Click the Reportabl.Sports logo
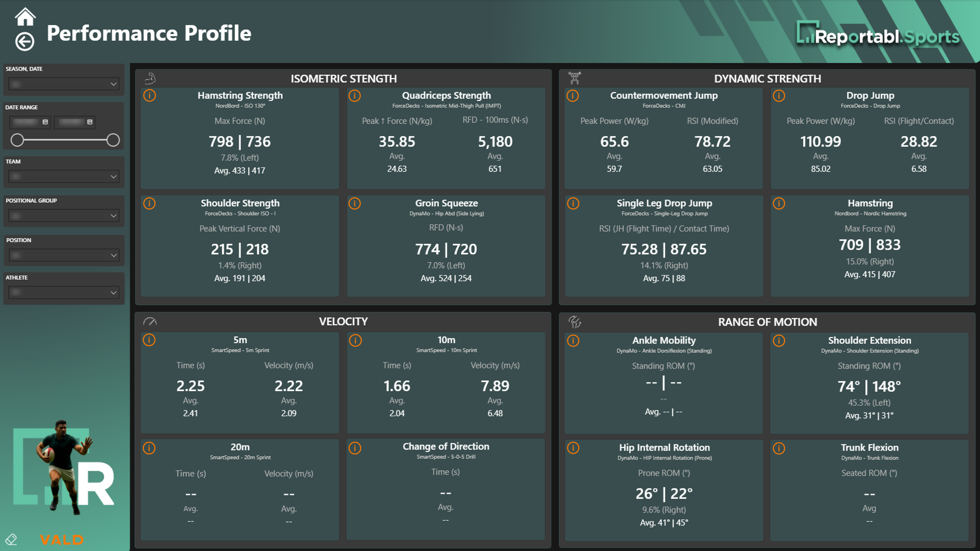This screenshot has width=980, height=551. 878,35
